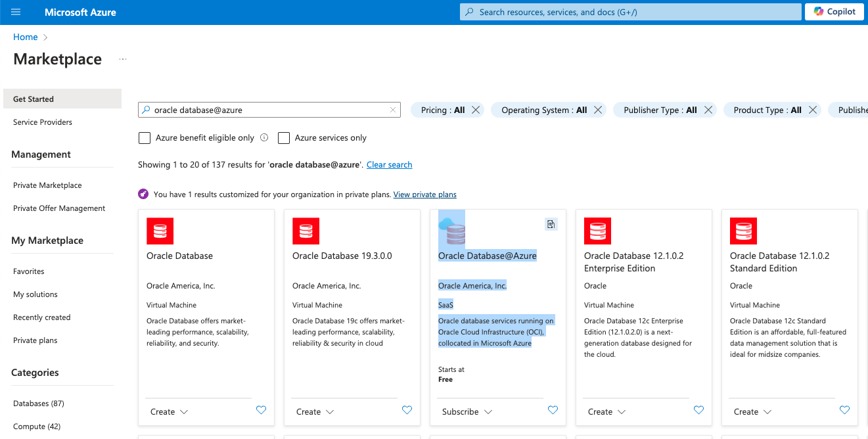Open the portal hamburger menu
Image resolution: width=868 pixels, height=439 pixels.
coord(16,11)
